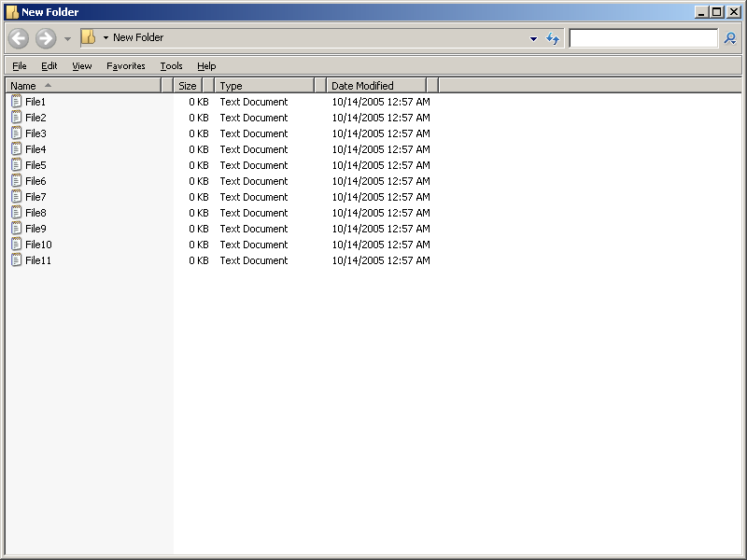747x560 pixels.
Task: Select the file name File4
Action: [35, 149]
